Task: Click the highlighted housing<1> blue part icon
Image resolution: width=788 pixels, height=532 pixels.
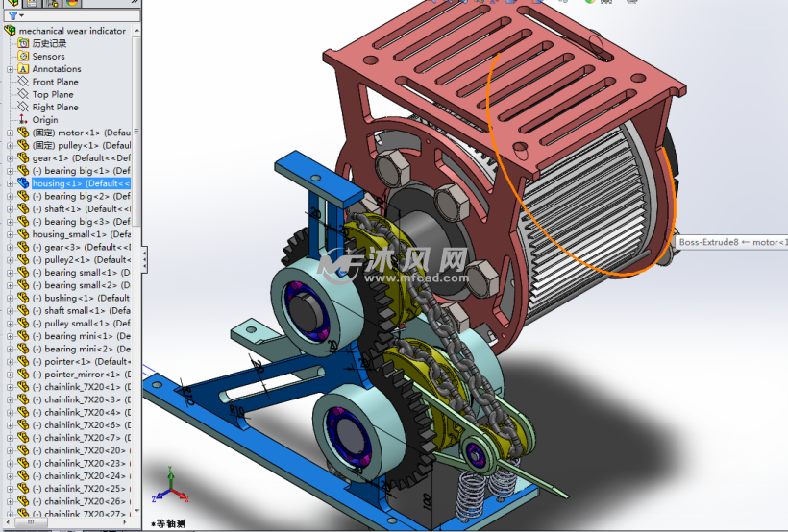Action: pyautogui.click(x=23, y=183)
